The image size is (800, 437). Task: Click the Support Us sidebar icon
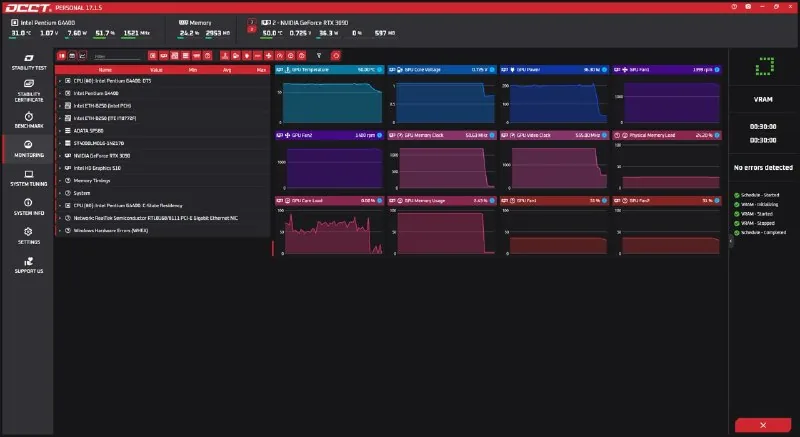29,265
